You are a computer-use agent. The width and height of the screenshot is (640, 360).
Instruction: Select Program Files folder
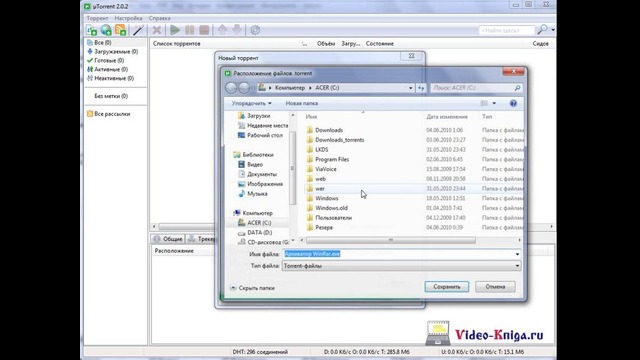point(332,160)
